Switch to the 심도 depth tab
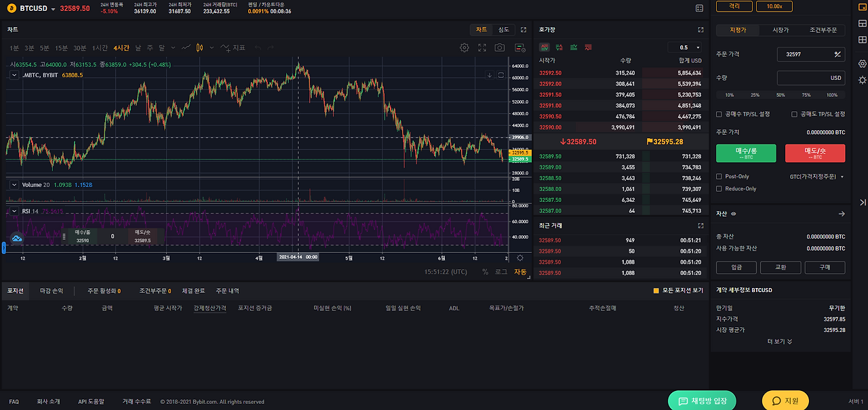This screenshot has height=410, width=868. pos(504,30)
